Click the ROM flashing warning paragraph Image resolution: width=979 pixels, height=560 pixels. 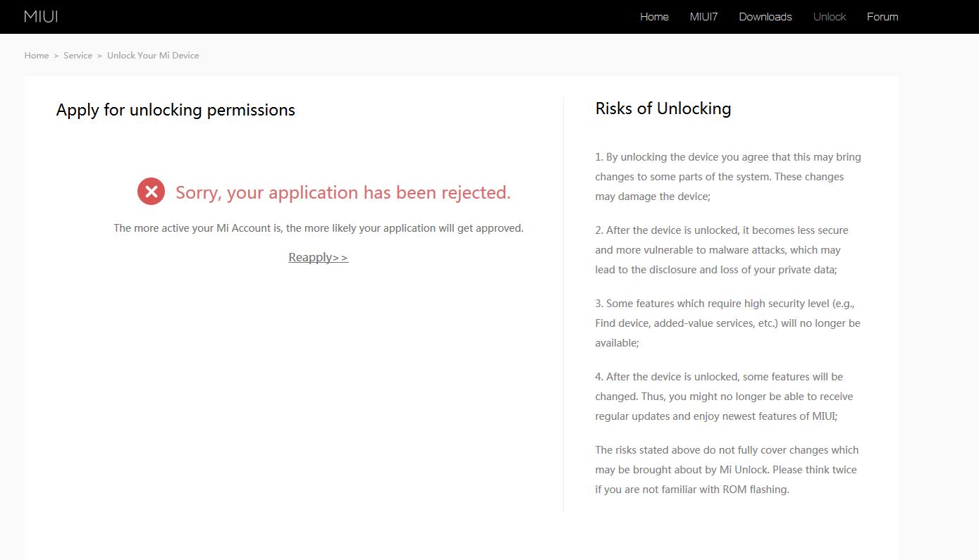click(726, 470)
